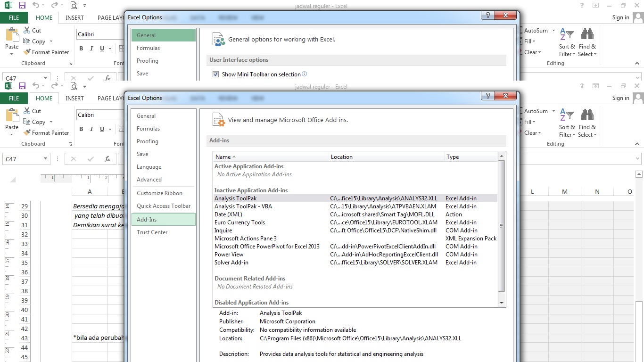Image resolution: width=644 pixels, height=362 pixels.
Task: Click Save icon above the Add-ins window's FILE tab
Action: tap(22, 86)
